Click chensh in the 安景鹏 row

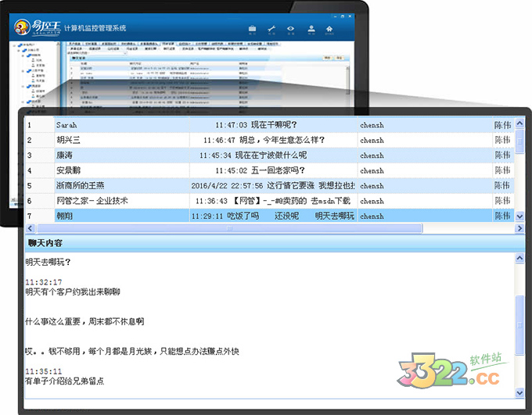click(x=372, y=170)
